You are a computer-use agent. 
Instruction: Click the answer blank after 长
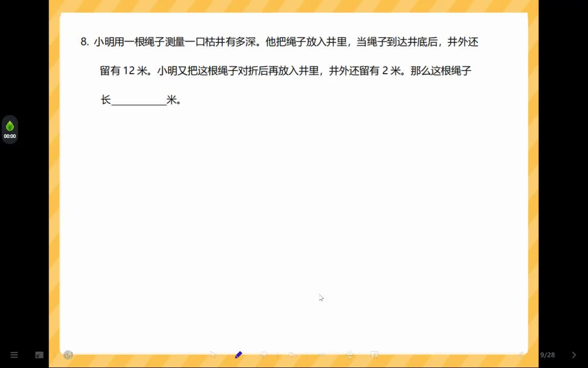click(x=139, y=100)
